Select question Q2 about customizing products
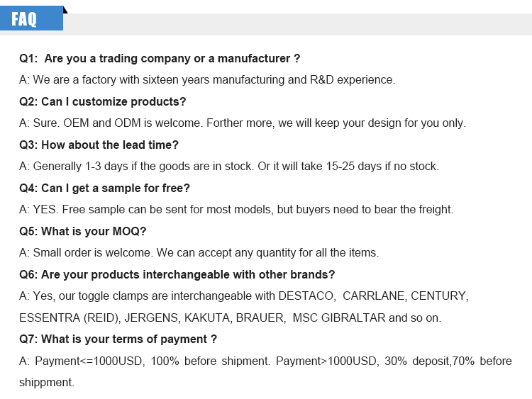532x399 pixels. pos(102,101)
